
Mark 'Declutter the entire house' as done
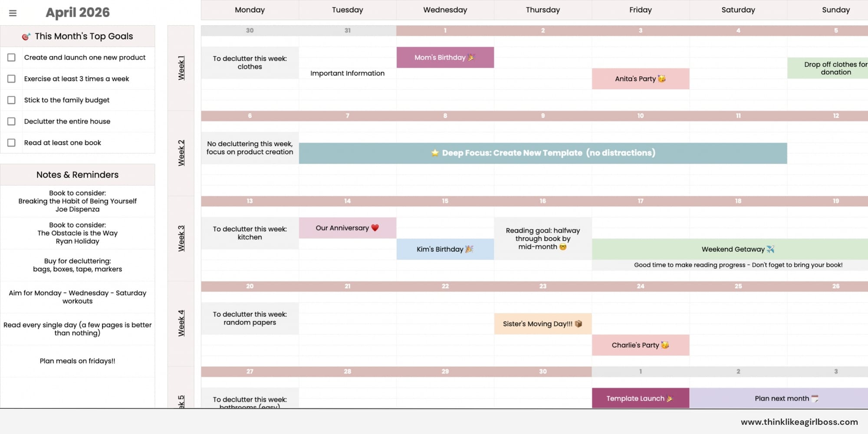pyautogui.click(x=12, y=122)
